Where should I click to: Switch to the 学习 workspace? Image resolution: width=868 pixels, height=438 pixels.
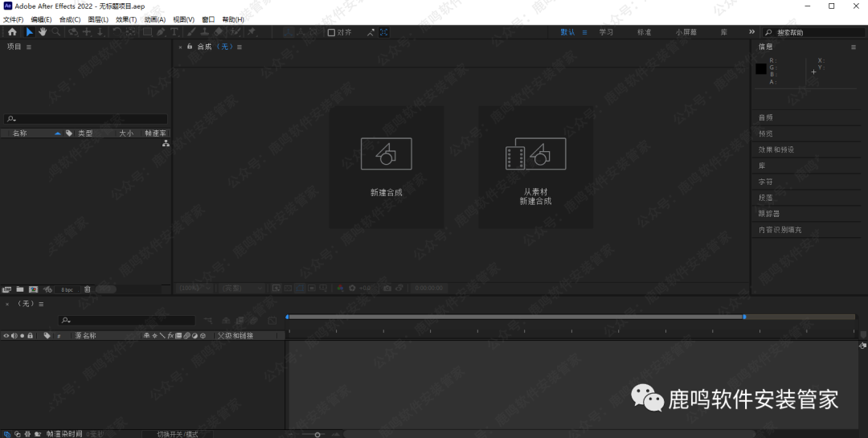[x=606, y=32]
